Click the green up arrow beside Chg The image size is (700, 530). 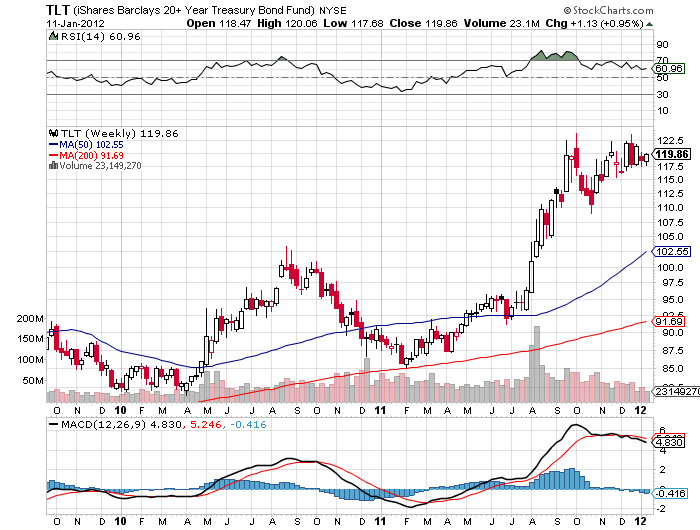coord(649,24)
